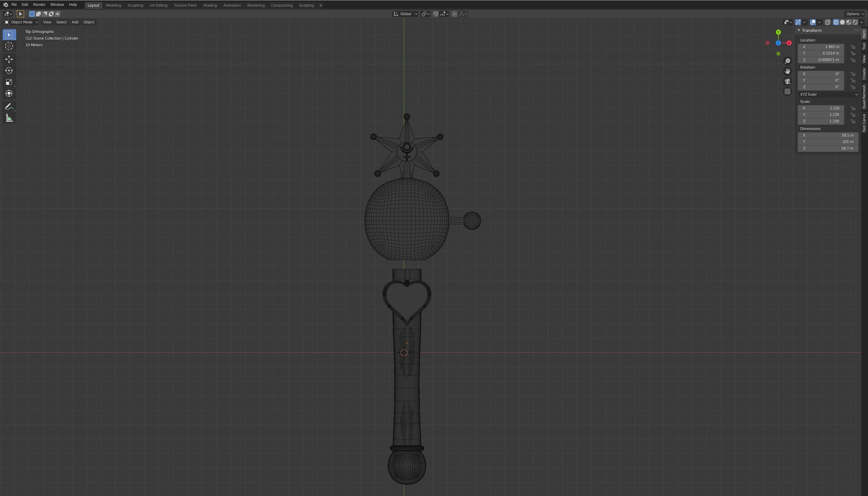Collapse the Transform panel

[799, 30]
